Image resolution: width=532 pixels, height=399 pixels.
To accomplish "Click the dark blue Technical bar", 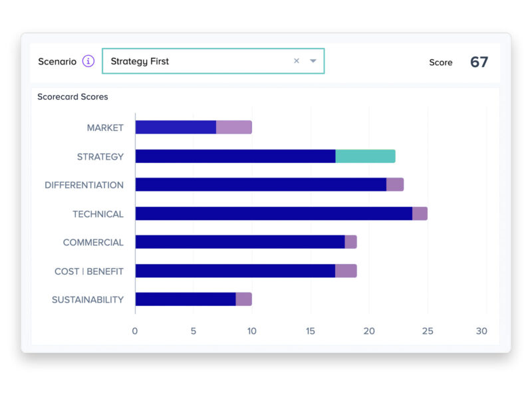I will 273,213.
